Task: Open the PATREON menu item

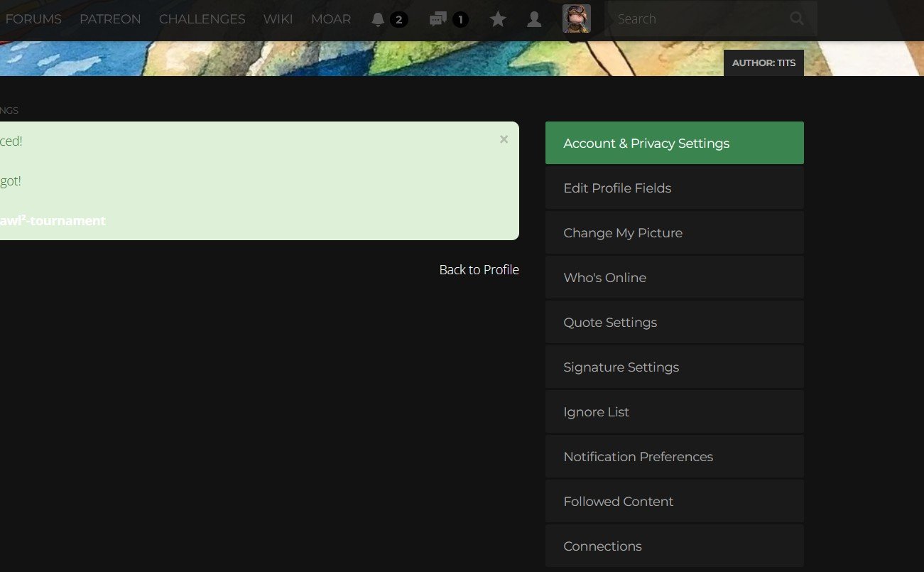Action: (110, 19)
